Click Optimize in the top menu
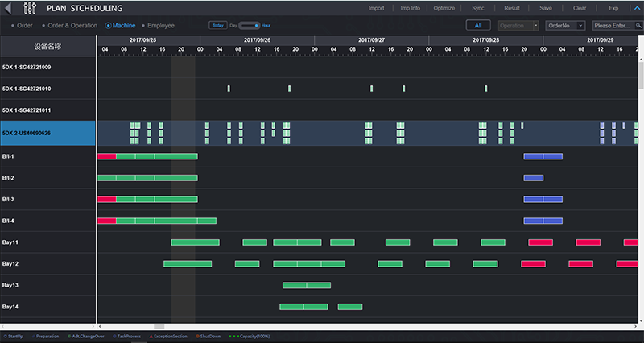 [x=444, y=8]
